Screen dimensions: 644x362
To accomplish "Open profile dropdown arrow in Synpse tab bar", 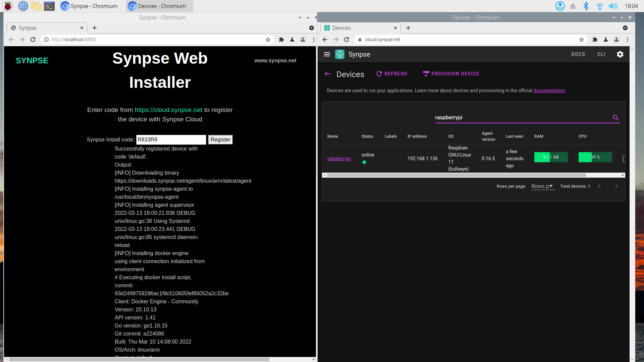I will 311,28.
